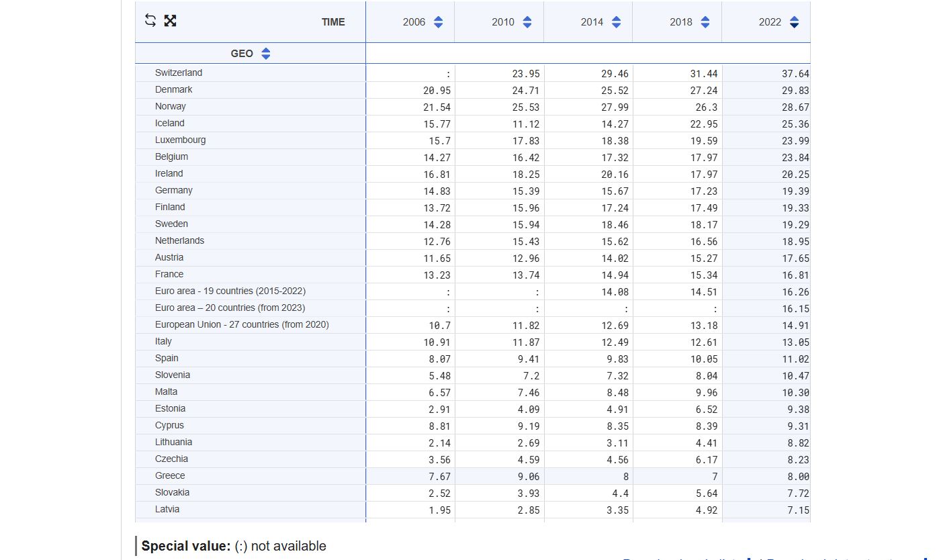This screenshot has width=937, height=560.
Task: Click Ireland's 2014 value 20.16
Action: click(x=615, y=175)
